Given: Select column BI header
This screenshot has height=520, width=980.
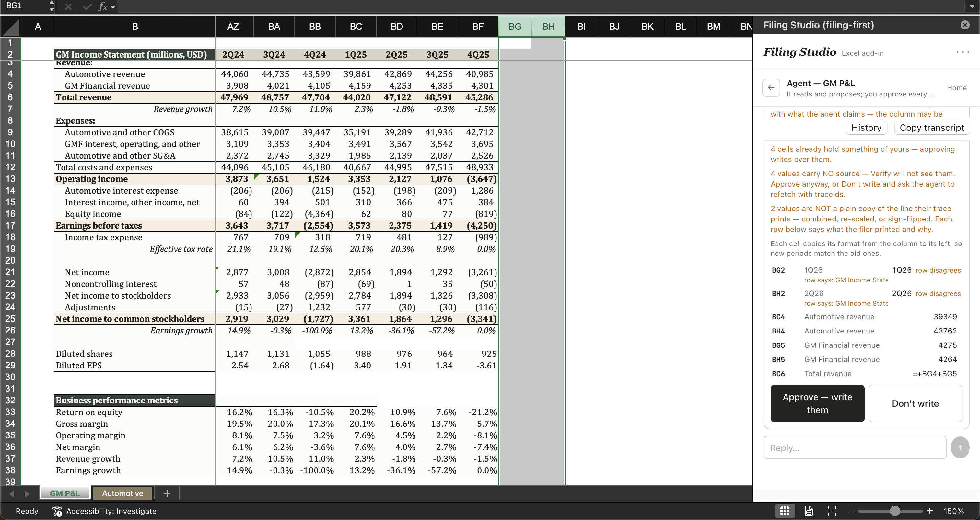Looking at the screenshot, I should coord(581,27).
